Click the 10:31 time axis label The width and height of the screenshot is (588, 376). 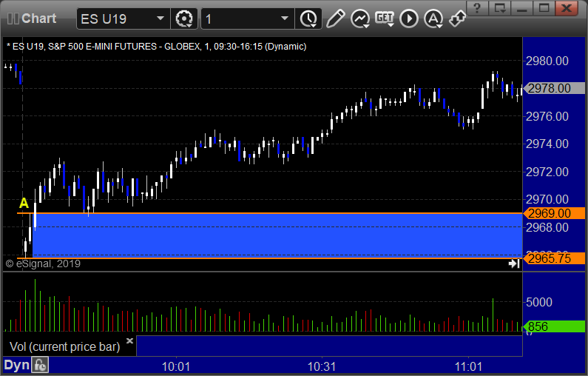[322, 366]
